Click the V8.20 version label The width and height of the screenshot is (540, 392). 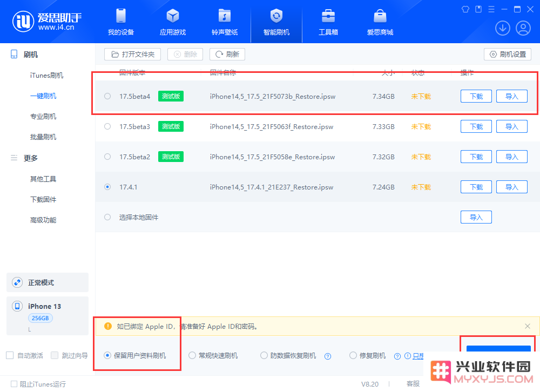[370, 384]
